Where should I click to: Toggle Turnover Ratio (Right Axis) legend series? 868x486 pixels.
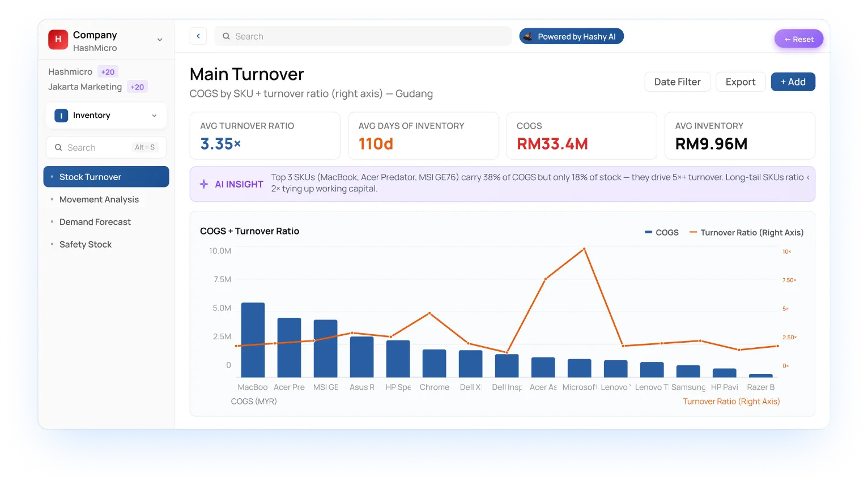746,233
